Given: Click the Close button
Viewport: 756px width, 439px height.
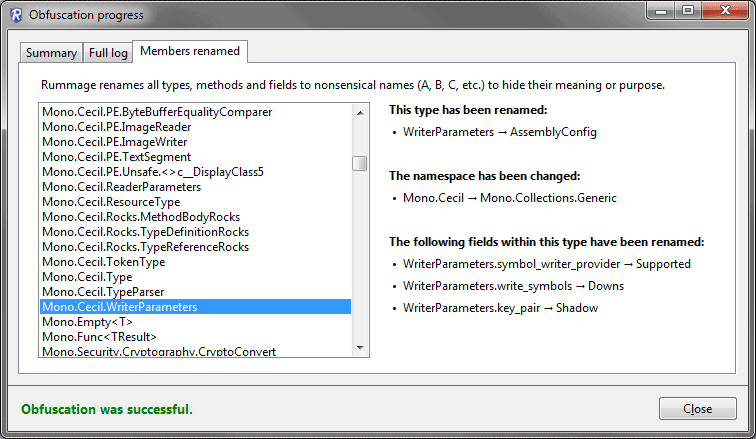Looking at the screenshot, I should pos(697,408).
